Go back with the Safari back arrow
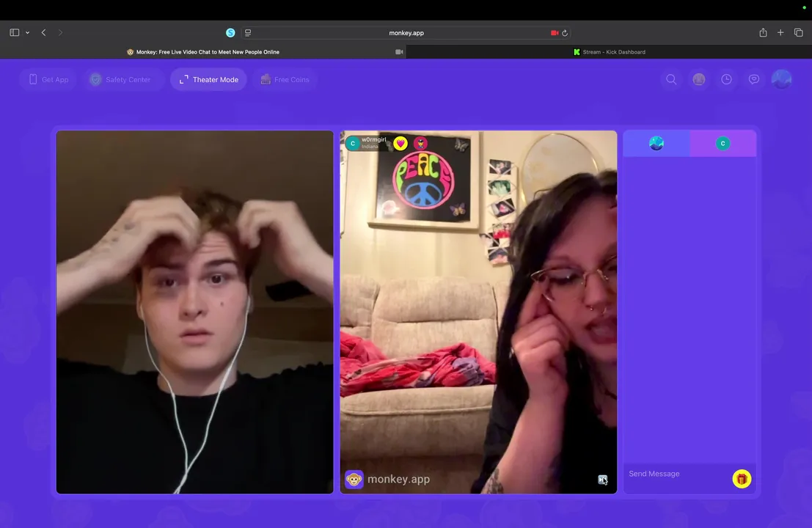The height and width of the screenshot is (528, 812). click(x=43, y=32)
